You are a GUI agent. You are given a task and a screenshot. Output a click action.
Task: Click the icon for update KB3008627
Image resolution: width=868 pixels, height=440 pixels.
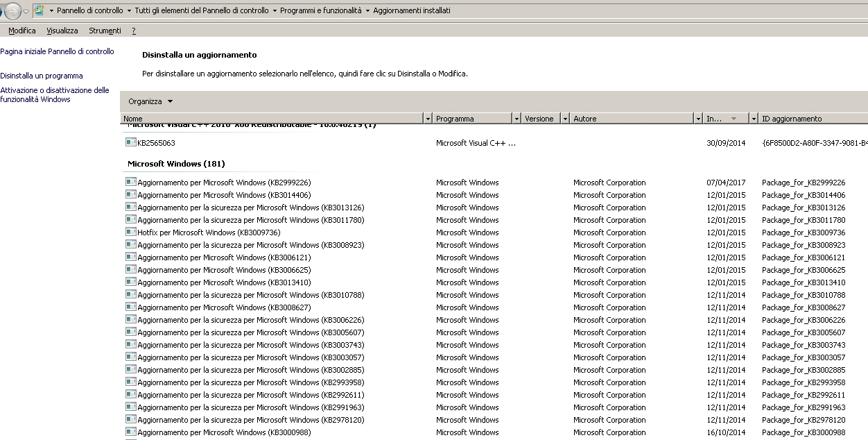pyautogui.click(x=130, y=306)
